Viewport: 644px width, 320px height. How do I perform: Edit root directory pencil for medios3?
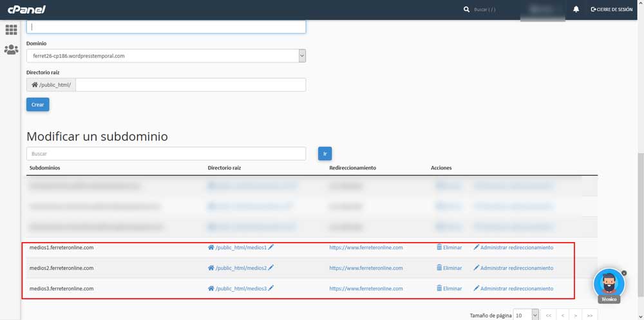tap(270, 288)
